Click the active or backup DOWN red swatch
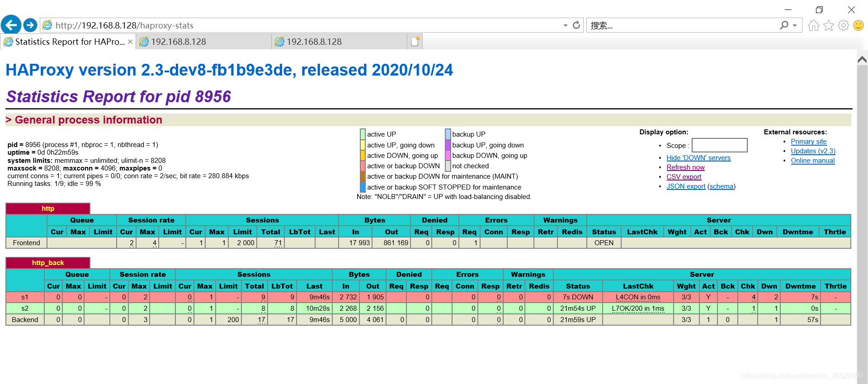The width and height of the screenshot is (868, 384). (363, 166)
